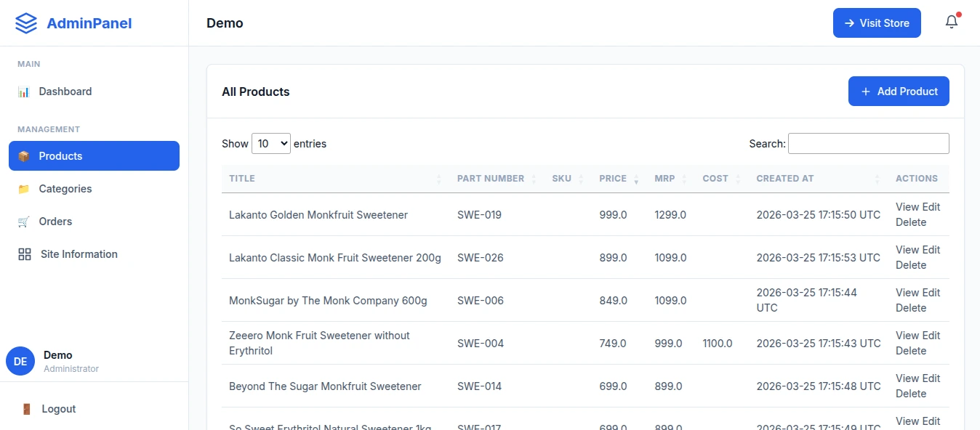The width and height of the screenshot is (980, 430).
Task: Click the AdminPanel stacked layers logo icon
Action: 26,23
